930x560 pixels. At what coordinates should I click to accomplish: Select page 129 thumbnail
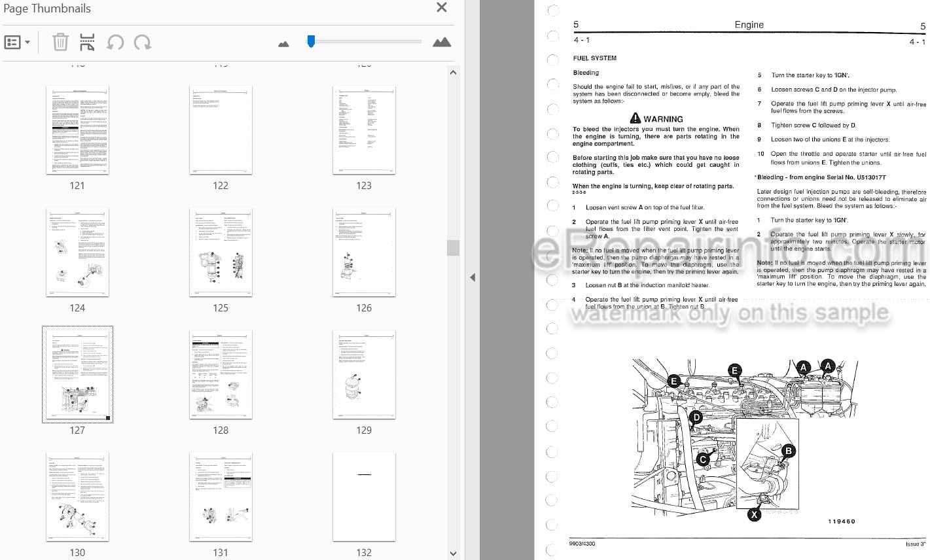tap(364, 375)
